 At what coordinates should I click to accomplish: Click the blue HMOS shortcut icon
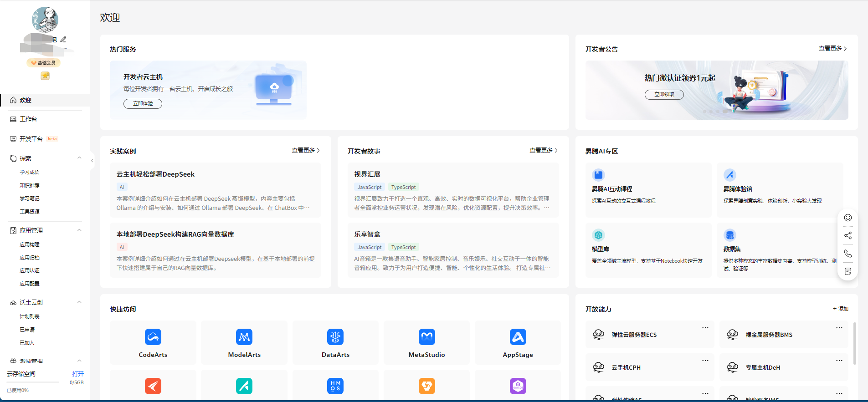(x=335, y=386)
